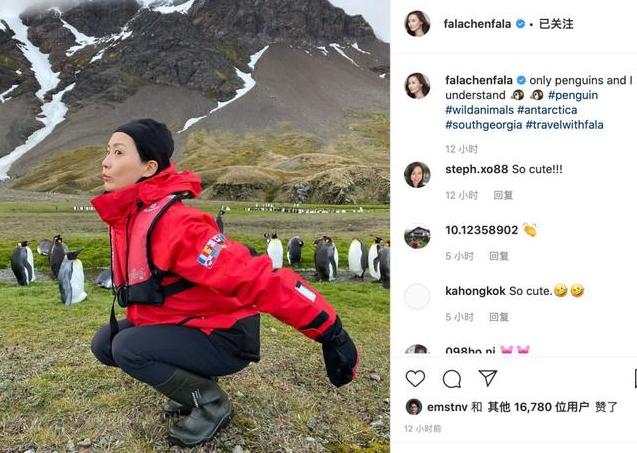This screenshot has height=453, width=637.
Task: Open the #wildanimals hashtag
Action: 479,110
